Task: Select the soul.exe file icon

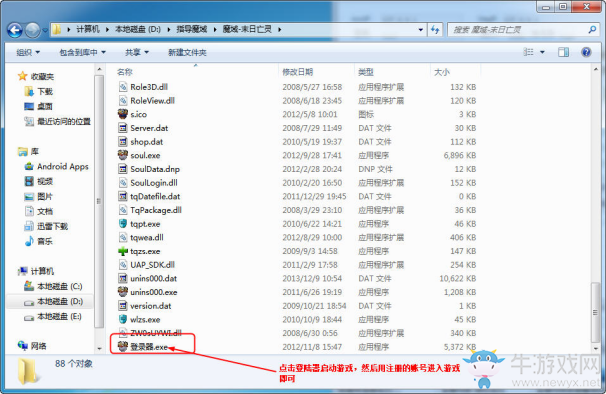Action: click(x=123, y=155)
